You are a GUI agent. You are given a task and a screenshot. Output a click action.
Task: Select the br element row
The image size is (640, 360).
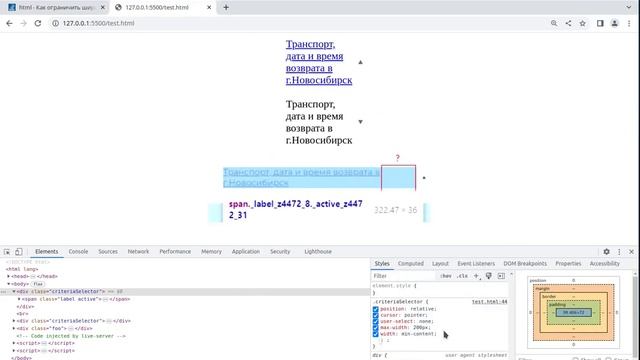pyautogui.click(x=22, y=314)
